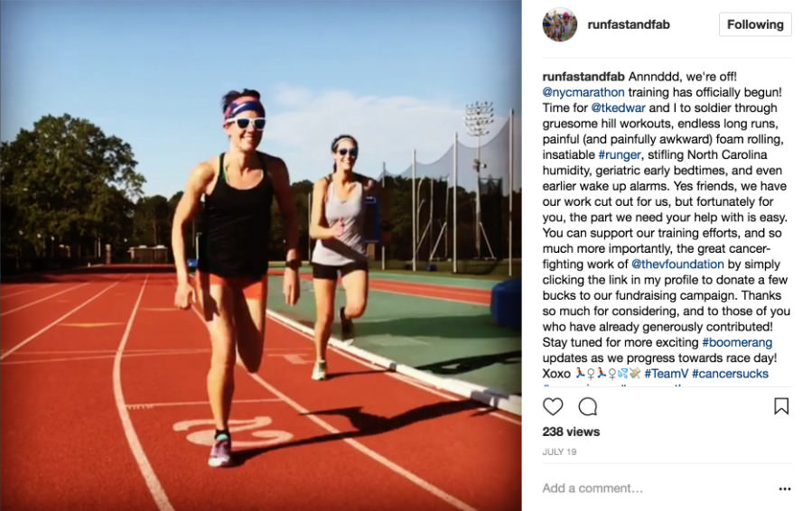Open the JULY 19 post date link
The width and height of the screenshot is (812, 511).
click(x=559, y=452)
